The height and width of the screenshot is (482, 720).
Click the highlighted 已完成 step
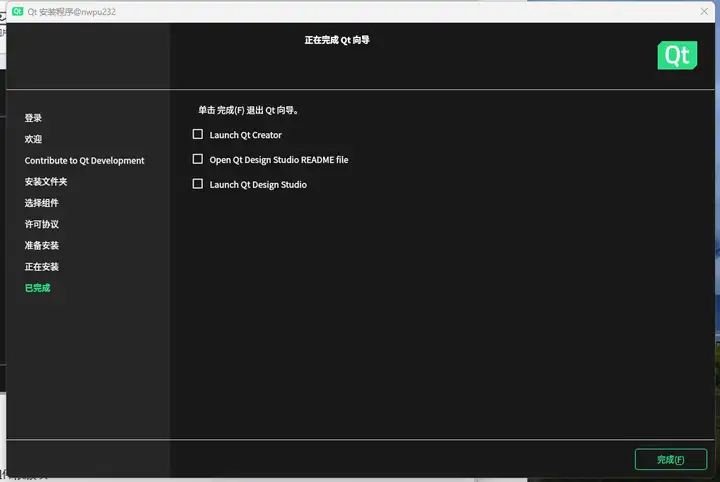[x=38, y=288]
